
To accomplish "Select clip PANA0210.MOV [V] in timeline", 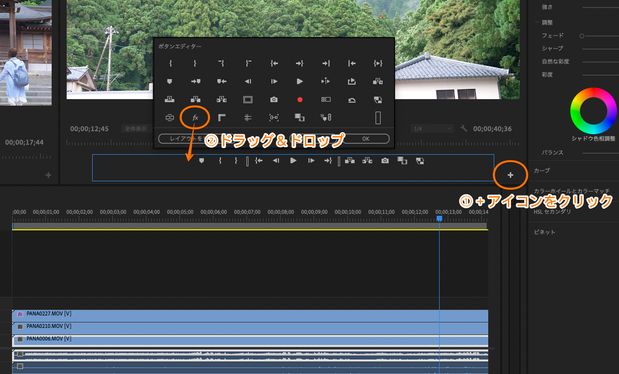I will click(x=250, y=328).
